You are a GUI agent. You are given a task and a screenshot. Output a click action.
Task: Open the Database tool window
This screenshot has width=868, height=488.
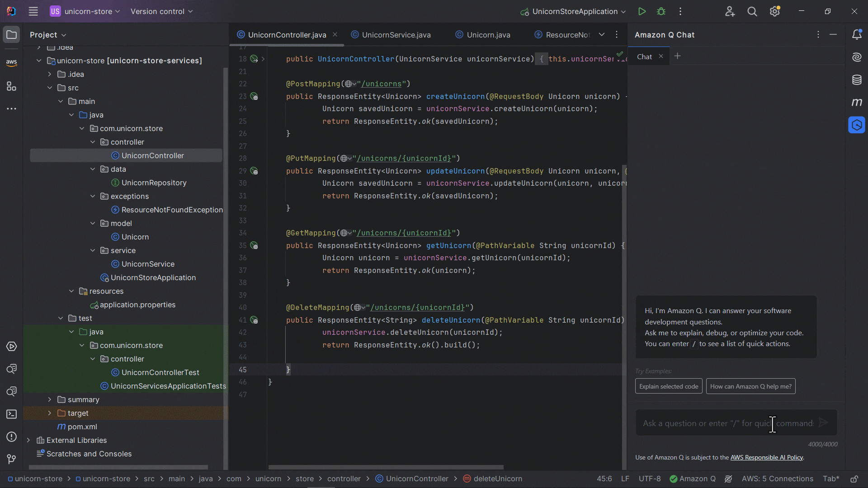point(857,80)
